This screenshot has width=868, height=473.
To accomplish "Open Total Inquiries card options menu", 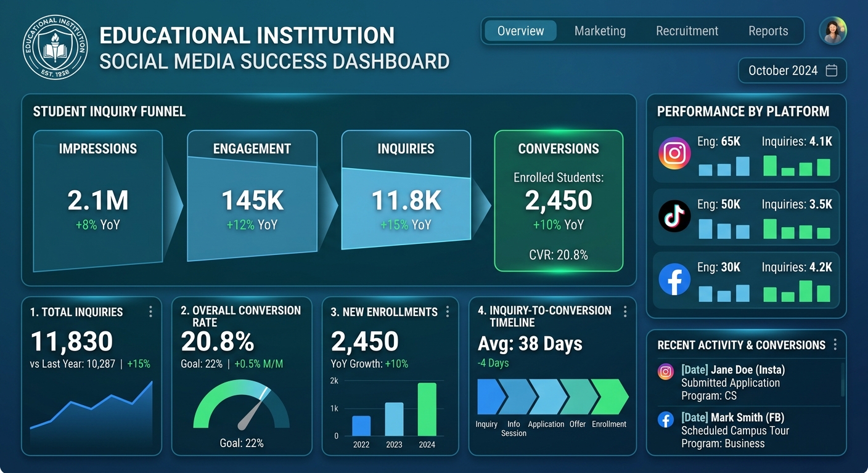I will point(150,312).
